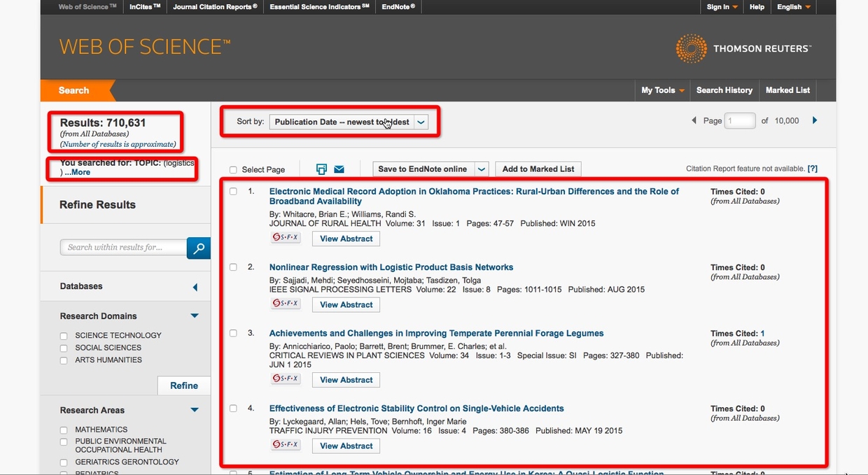
Task: Click the Thomson Reuters logo
Action: pyautogui.click(x=743, y=49)
